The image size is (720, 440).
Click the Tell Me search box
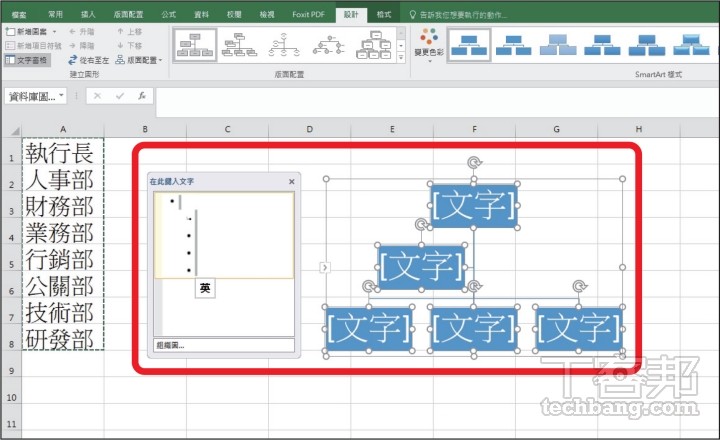[459, 15]
